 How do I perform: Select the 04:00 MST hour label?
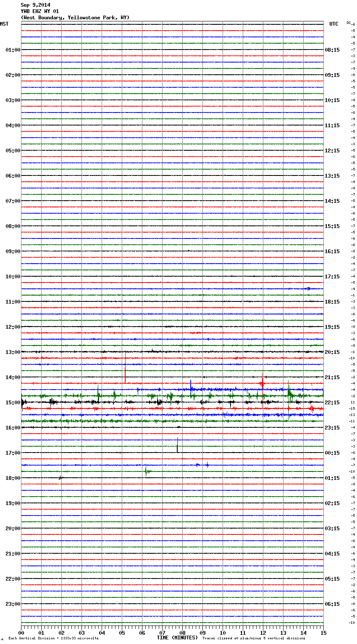pyautogui.click(x=13, y=126)
